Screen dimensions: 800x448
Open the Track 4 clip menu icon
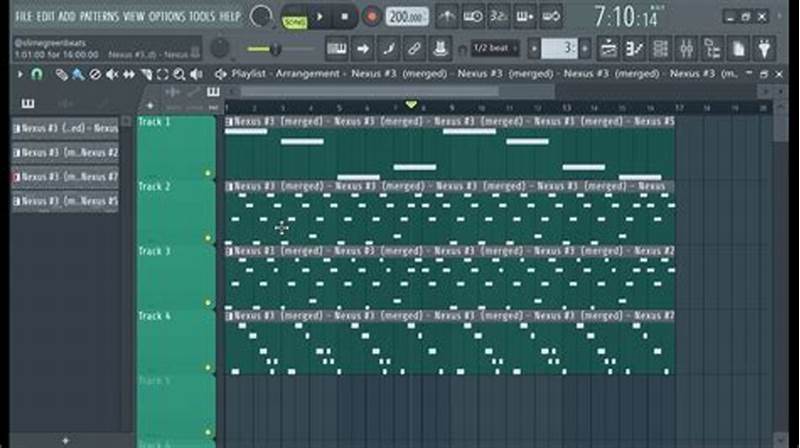229,316
